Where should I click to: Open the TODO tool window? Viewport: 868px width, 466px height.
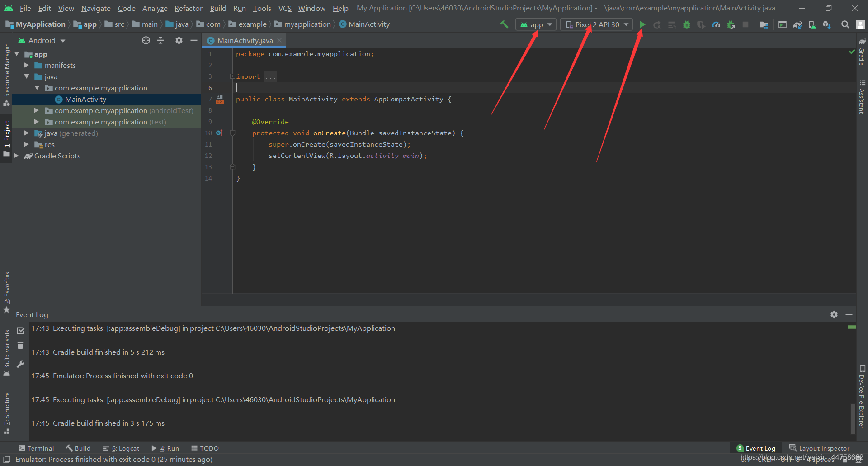click(x=205, y=448)
